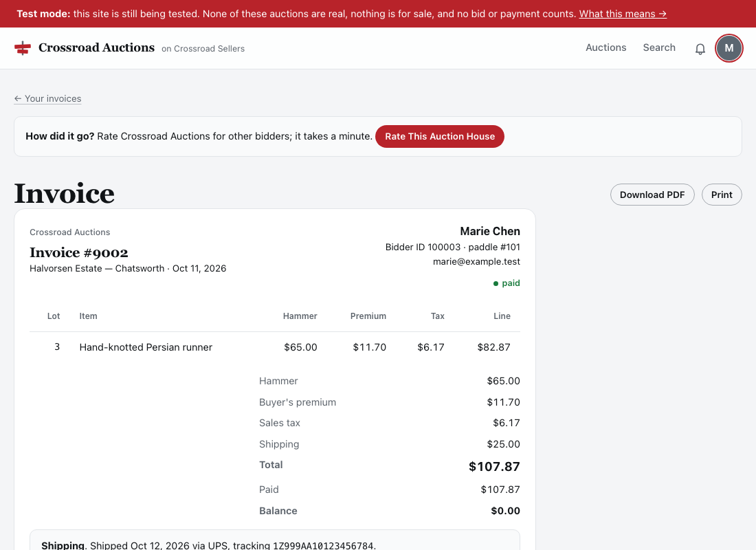Click the $107.87 bold total amount
This screenshot has width=756, height=550.
pyautogui.click(x=494, y=467)
